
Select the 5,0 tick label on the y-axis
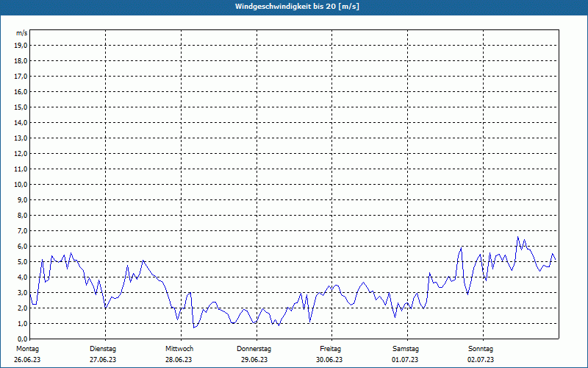coord(21,261)
